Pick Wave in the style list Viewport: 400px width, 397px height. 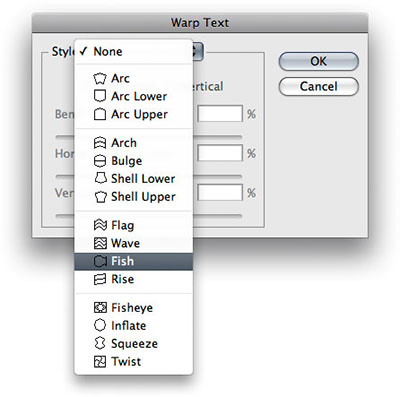tap(134, 243)
